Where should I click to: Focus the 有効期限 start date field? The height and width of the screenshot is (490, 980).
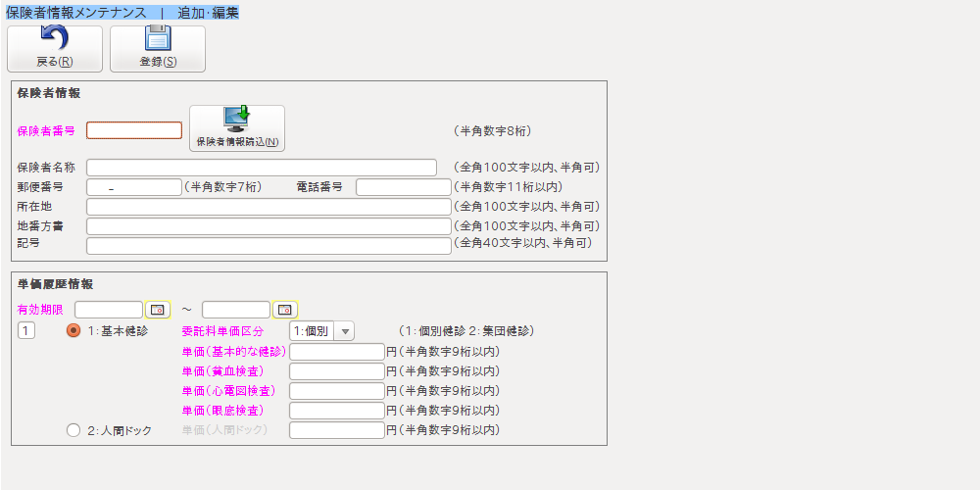109,310
